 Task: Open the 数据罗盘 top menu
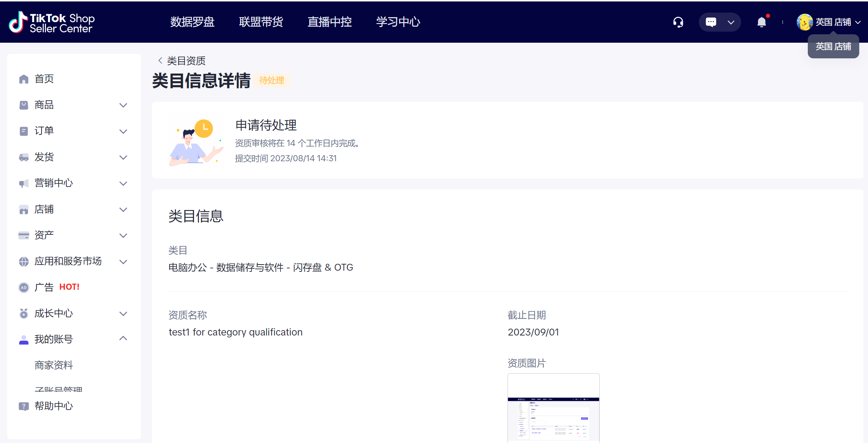coord(192,22)
